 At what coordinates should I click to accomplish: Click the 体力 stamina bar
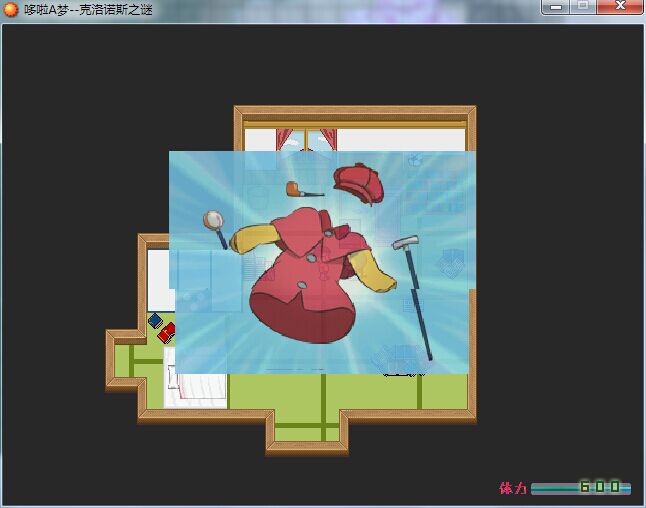click(x=581, y=488)
